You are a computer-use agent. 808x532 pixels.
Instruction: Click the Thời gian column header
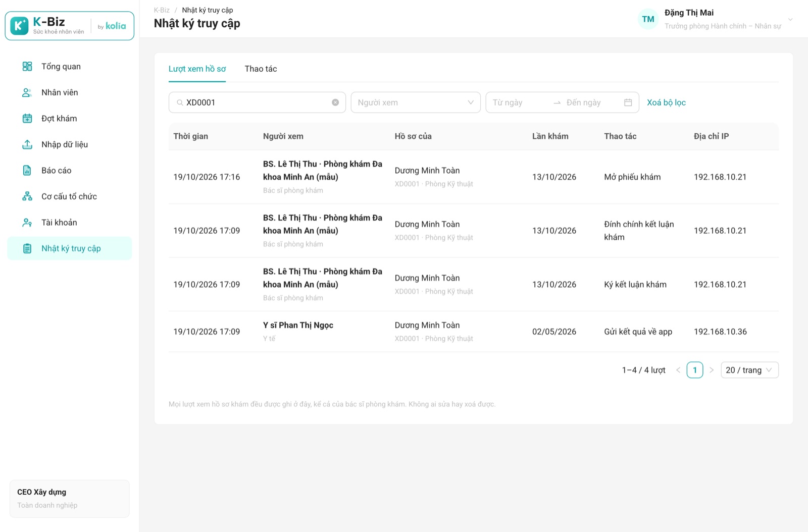(190, 136)
